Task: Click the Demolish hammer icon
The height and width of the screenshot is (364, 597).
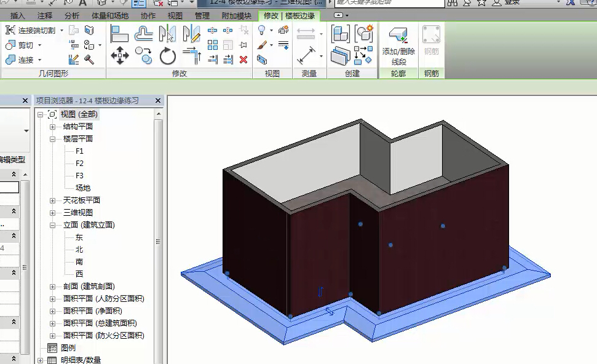Action: [x=89, y=60]
